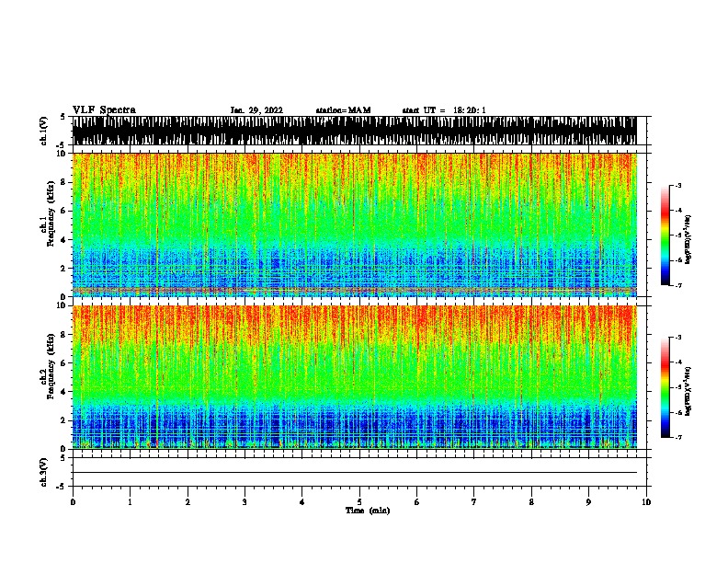
Task: Click the ch.1 frequency axis "8" kHz tick
Action: [x=63, y=182]
